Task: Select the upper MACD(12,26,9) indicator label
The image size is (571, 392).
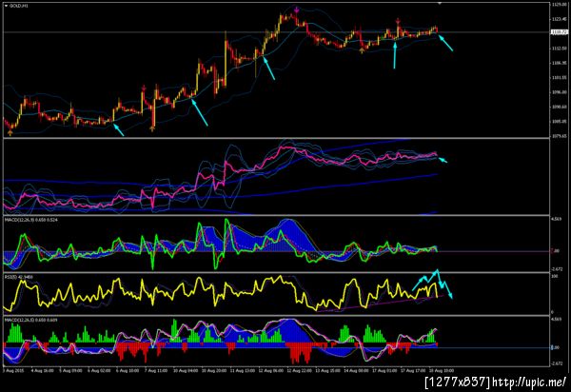Action: click(x=30, y=220)
